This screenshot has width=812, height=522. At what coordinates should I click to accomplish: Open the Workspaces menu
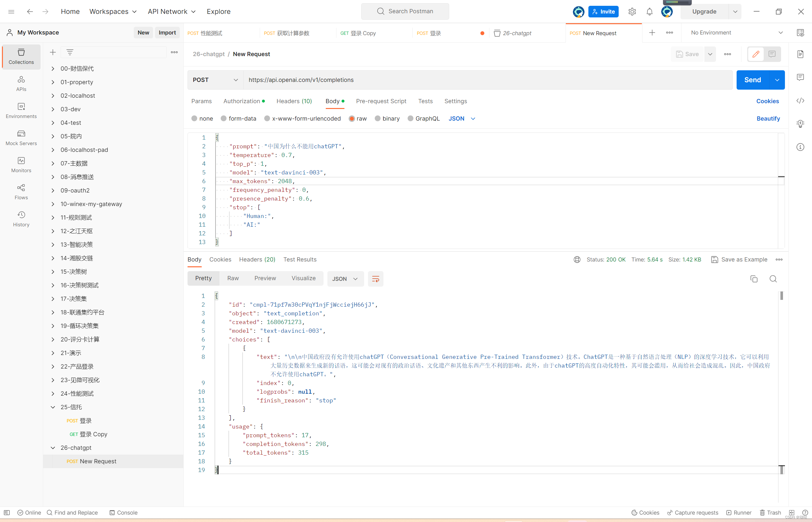click(x=113, y=12)
